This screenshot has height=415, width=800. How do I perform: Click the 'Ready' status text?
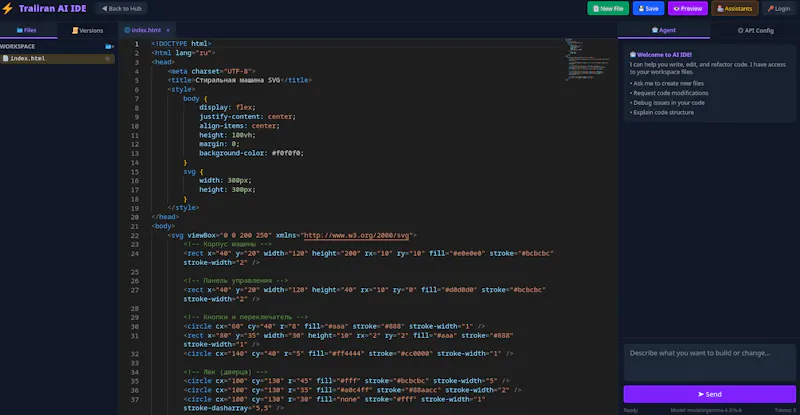pos(631,410)
